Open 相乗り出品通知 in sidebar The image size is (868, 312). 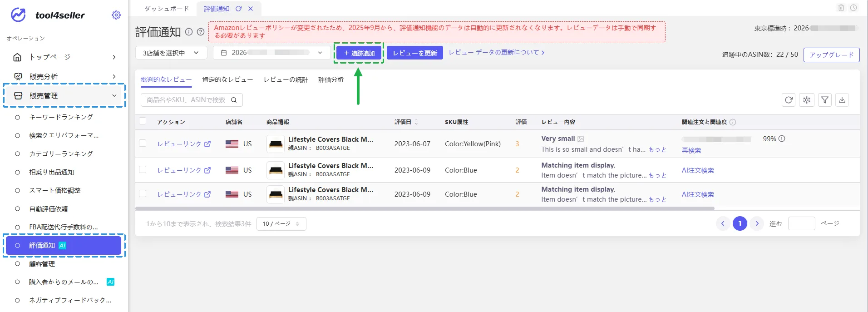coord(52,172)
